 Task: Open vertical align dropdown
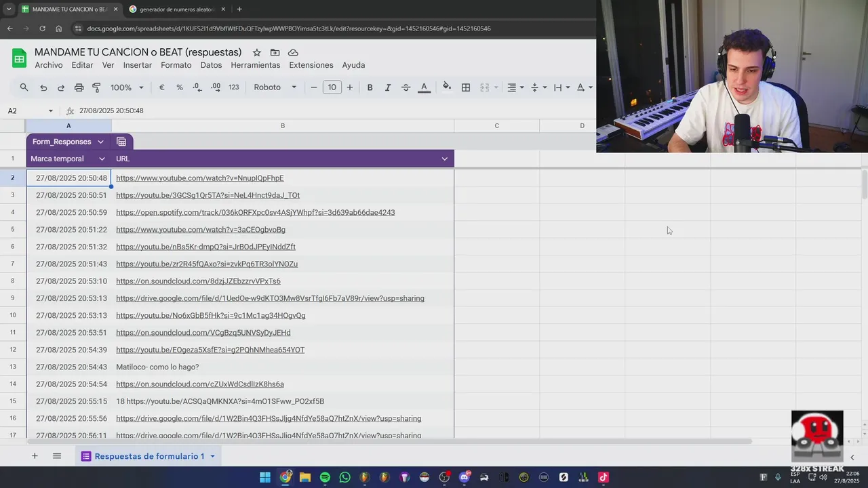tap(538, 87)
